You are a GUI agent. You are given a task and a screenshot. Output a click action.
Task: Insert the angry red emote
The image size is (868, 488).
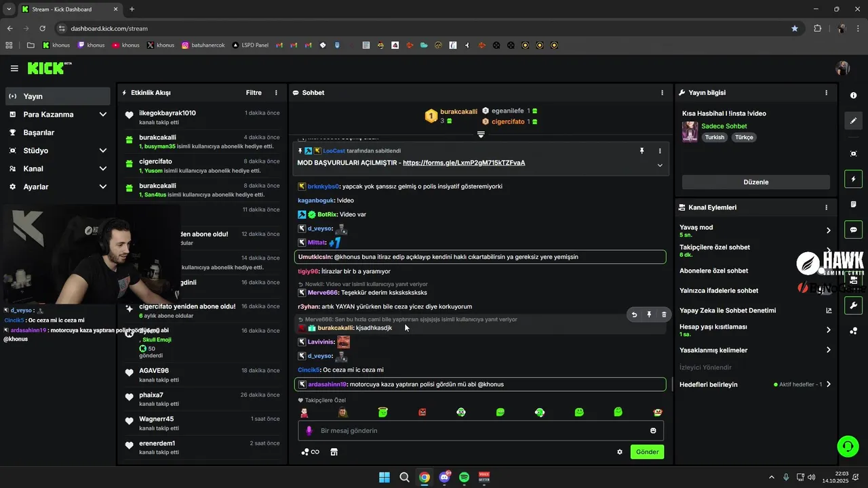pyautogui.click(x=422, y=412)
